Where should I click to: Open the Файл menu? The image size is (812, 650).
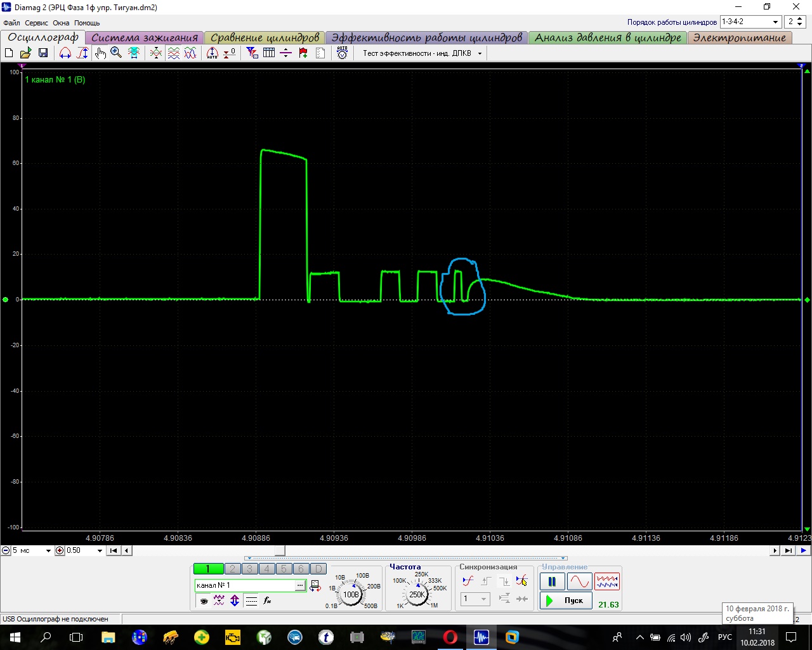[x=11, y=23]
